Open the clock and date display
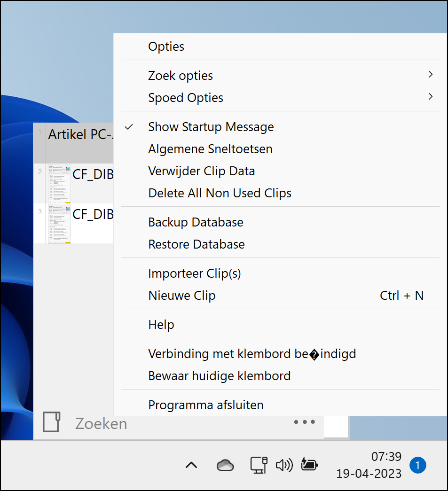Image resolution: width=448 pixels, height=491 pixels. [369, 465]
